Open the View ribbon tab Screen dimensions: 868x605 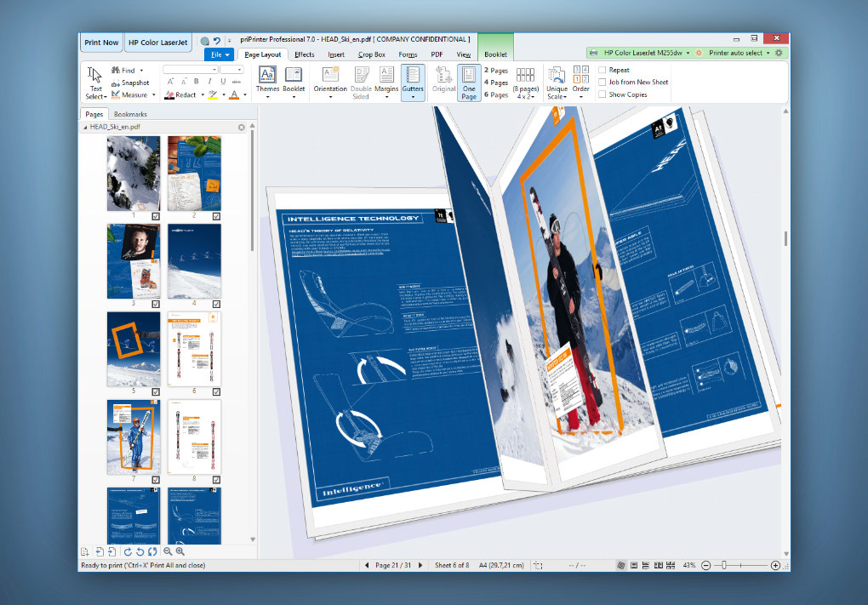point(464,54)
